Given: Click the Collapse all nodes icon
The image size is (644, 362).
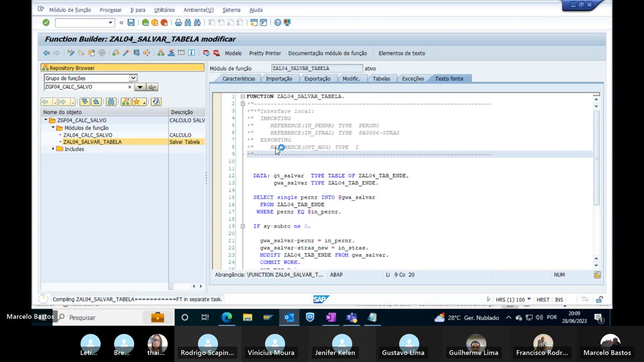Looking at the screenshot, I should (96, 102).
